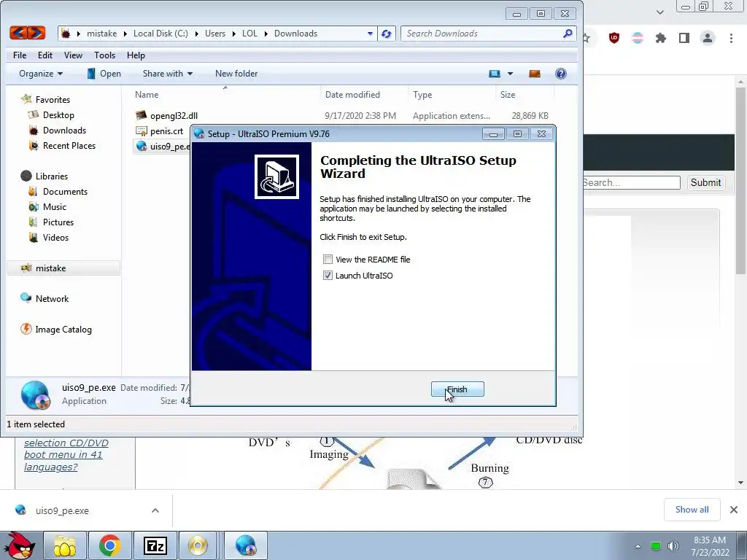The image size is (747, 560).
Task: Select Favorites in the navigation pane
Action: 46,99
